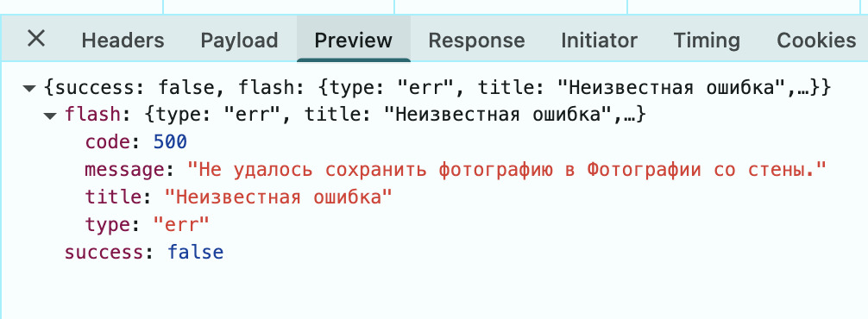868x319 pixels.
Task: Click the success false property line
Action: coord(144,252)
